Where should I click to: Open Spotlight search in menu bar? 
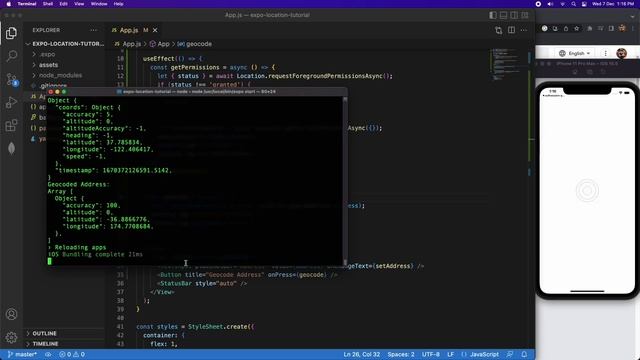573,4
